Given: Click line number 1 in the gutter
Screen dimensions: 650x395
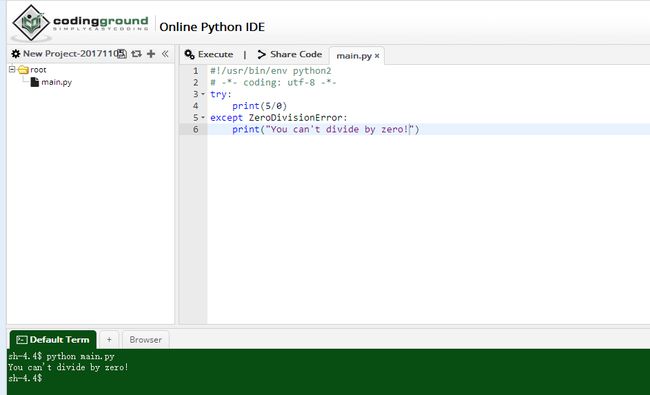Looking at the screenshot, I should pos(196,71).
